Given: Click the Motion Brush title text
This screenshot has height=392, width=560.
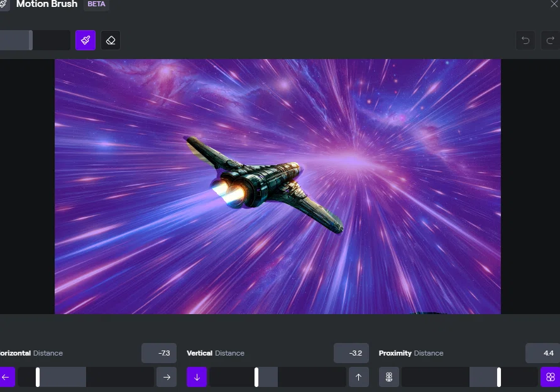Looking at the screenshot, I should pyautogui.click(x=47, y=4).
